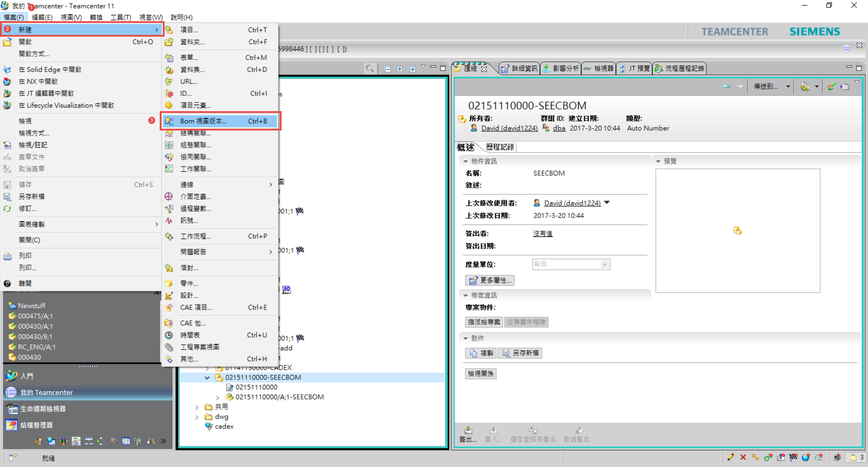Open the David (david1224) owner link
The width and height of the screenshot is (868, 467).
coord(509,128)
